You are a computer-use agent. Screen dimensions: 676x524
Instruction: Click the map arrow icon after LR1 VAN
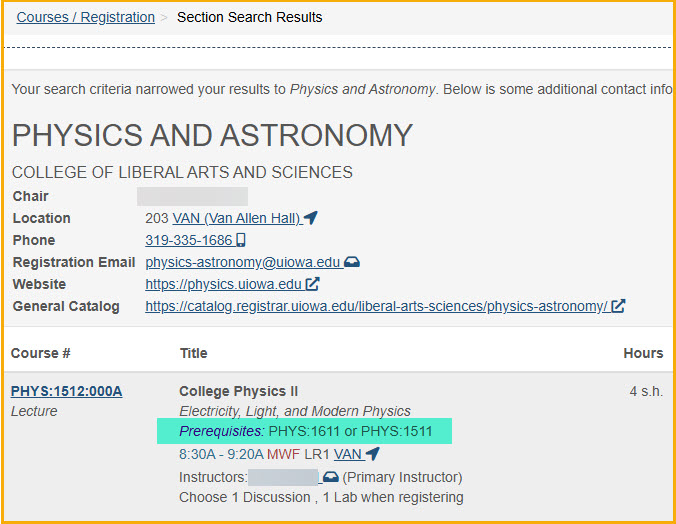[x=373, y=454]
